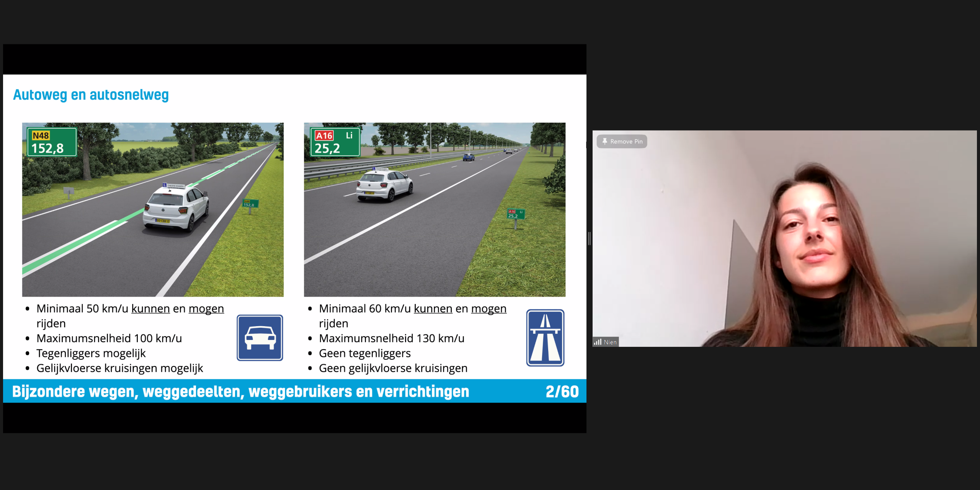980x490 pixels.
Task: Click underlined 'mogen' in the 50 km/u bullet
Action: point(206,309)
